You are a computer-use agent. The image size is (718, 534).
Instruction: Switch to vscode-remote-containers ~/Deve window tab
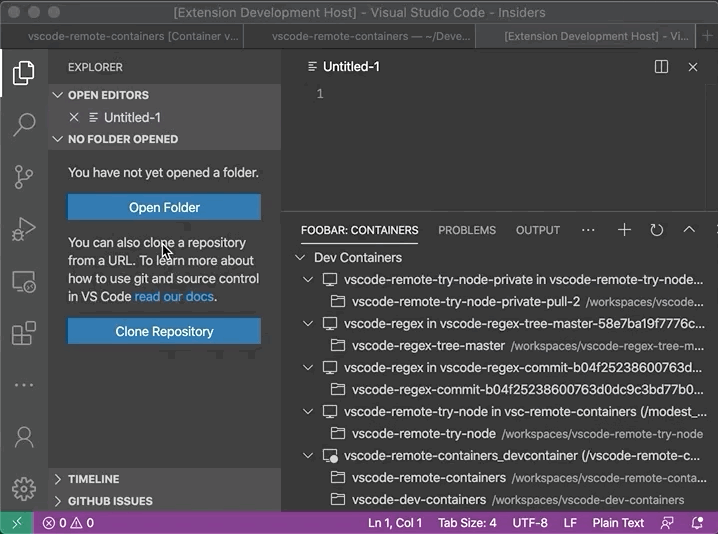coord(359,36)
